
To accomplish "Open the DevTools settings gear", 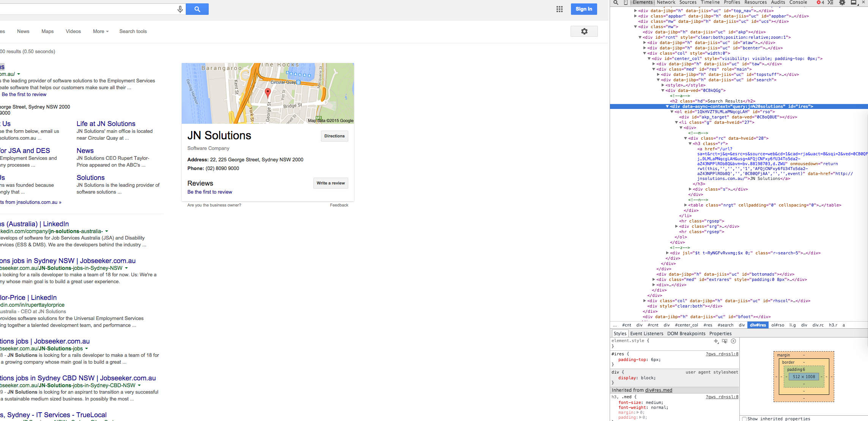I will 842,3.
